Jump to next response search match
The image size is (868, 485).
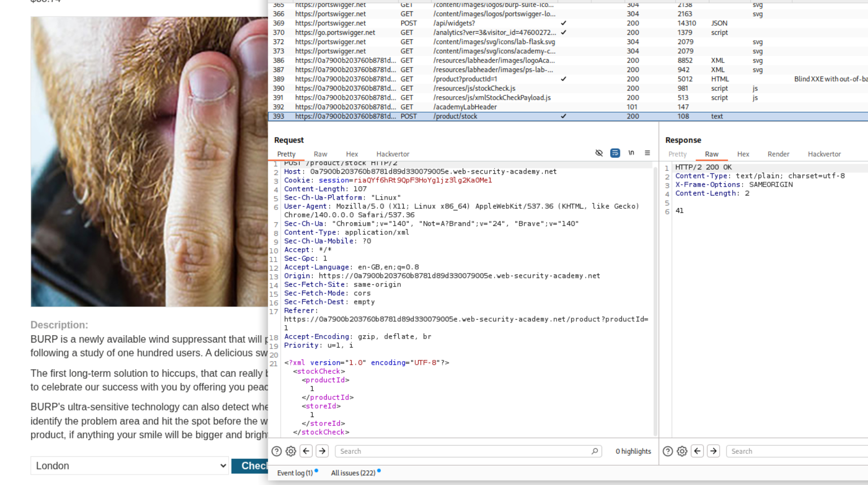713,451
